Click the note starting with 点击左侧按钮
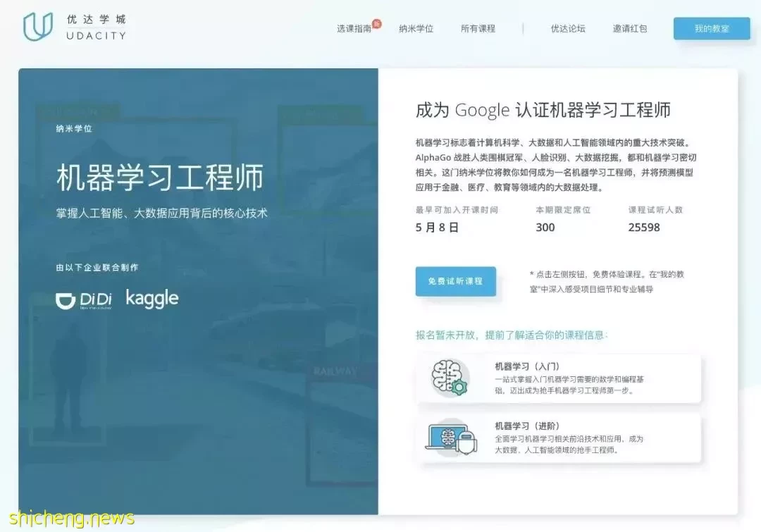Viewport: 761px width, 532px height. [x=607, y=282]
